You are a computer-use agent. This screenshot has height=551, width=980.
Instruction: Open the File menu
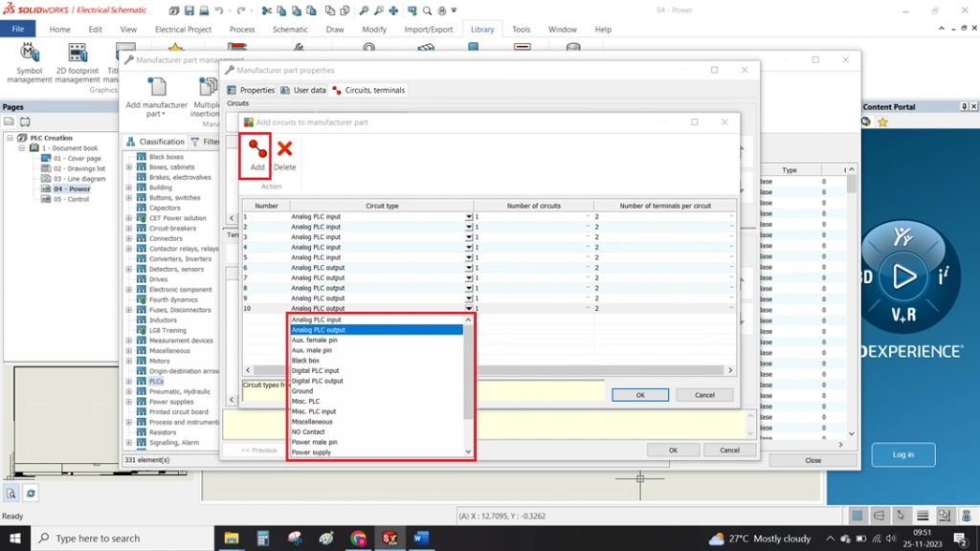17,30
